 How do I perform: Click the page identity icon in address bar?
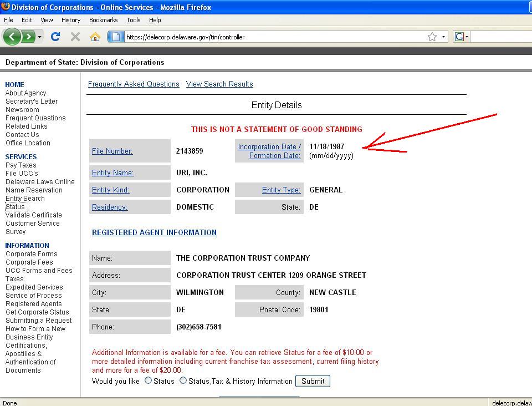coord(115,37)
